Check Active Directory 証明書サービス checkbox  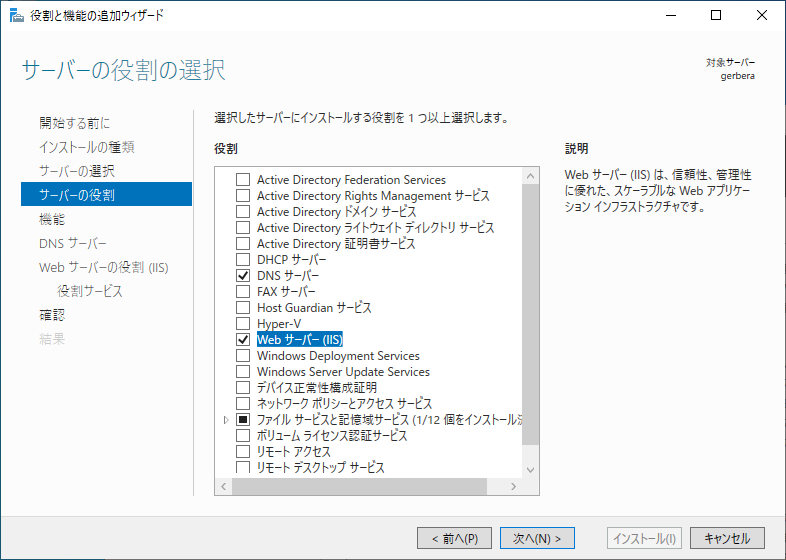click(x=243, y=244)
